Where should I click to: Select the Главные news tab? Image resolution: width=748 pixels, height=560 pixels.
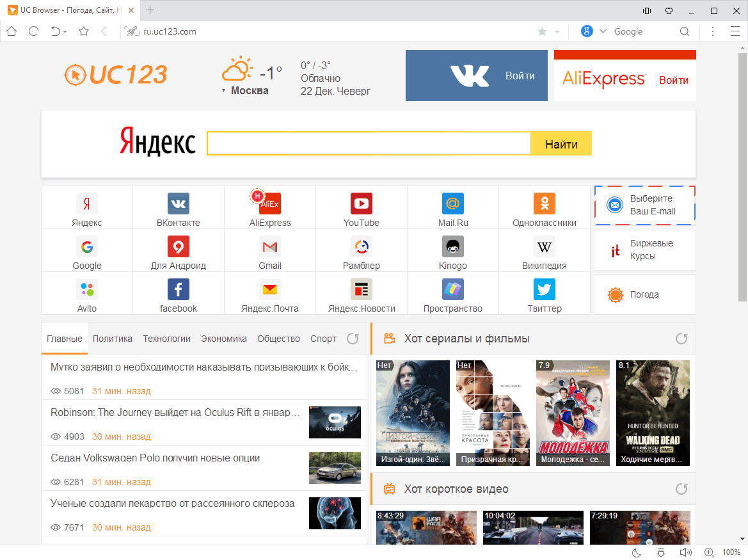pos(65,339)
